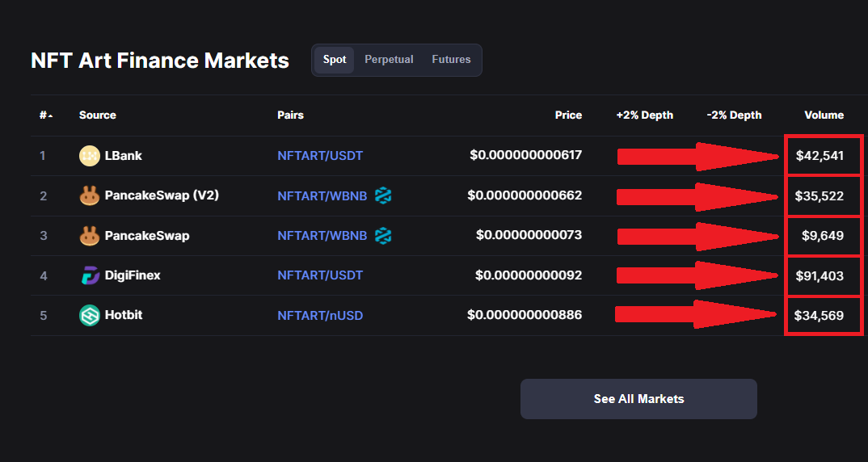
Task: Select the DigiFinex source name
Action: pos(133,275)
